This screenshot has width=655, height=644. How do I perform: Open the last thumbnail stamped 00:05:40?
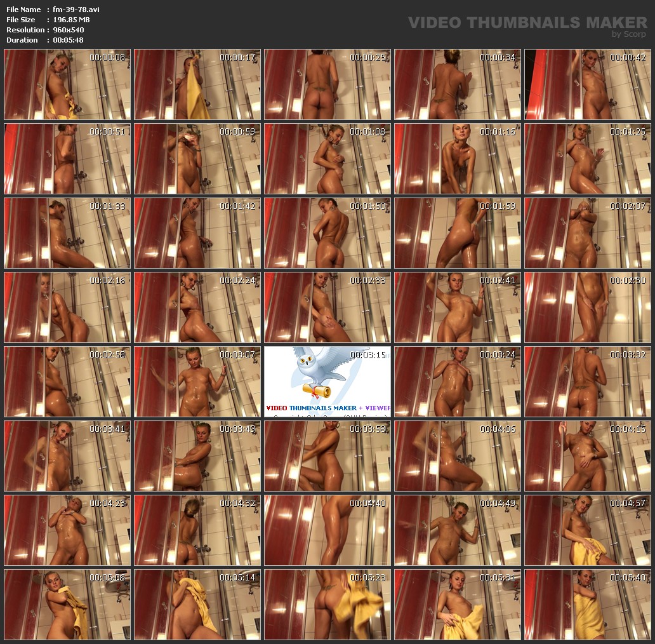[587, 604]
